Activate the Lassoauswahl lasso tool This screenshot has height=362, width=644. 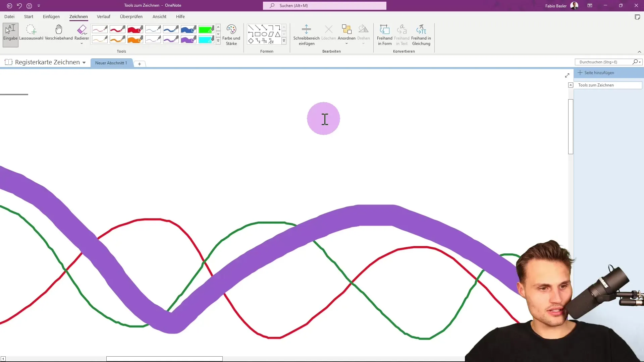coord(31,33)
